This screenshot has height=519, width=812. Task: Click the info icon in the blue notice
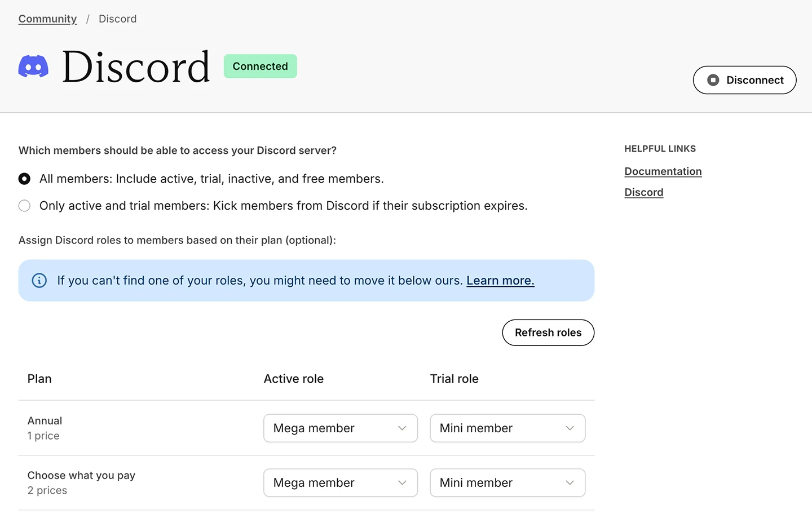point(39,281)
